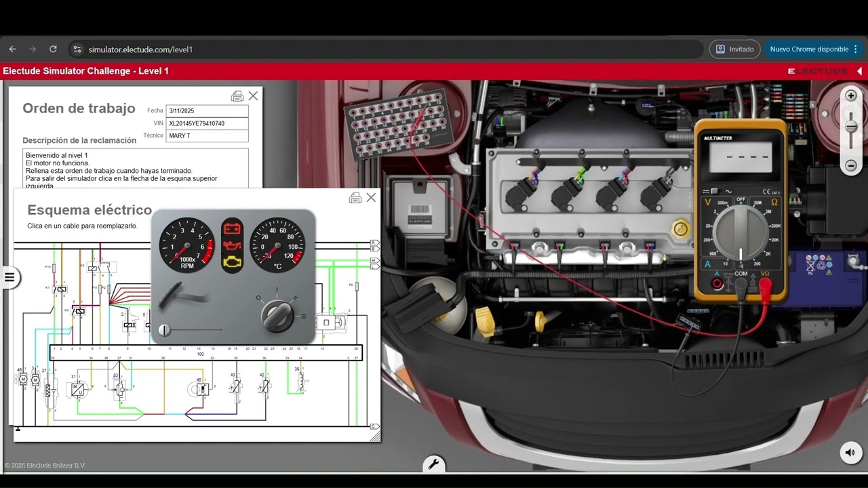Click relay K1 in the schematic

click(x=60, y=289)
